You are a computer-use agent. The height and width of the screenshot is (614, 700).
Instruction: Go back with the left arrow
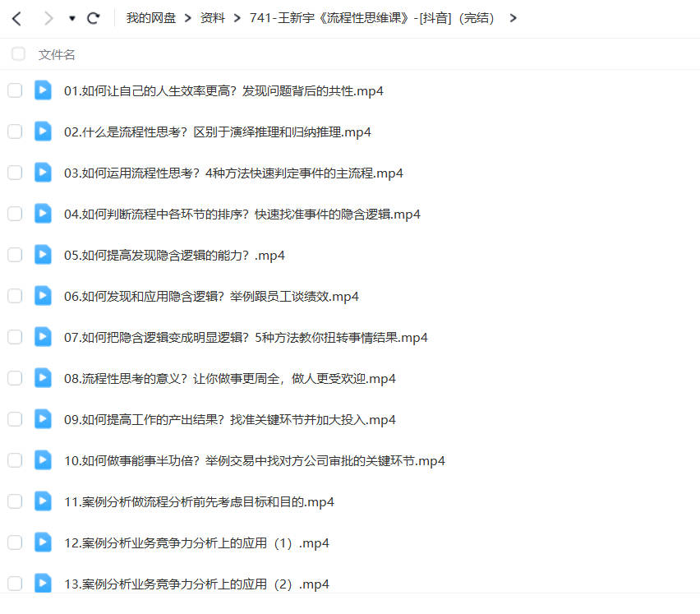tap(17, 19)
